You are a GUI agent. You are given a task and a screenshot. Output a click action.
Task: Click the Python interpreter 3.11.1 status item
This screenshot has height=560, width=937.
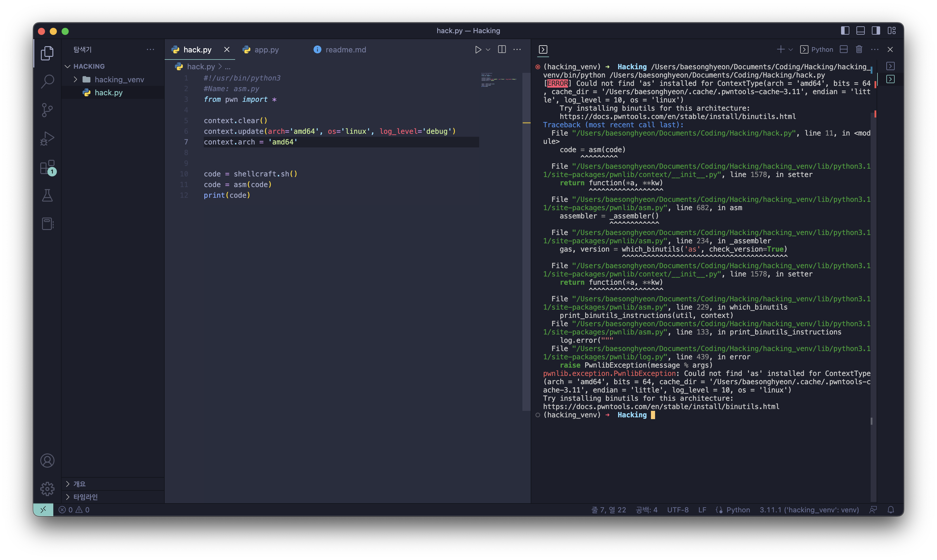809,510
